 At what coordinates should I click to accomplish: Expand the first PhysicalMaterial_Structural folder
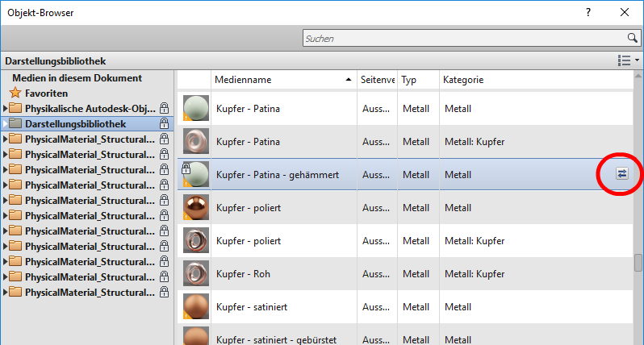6,139
